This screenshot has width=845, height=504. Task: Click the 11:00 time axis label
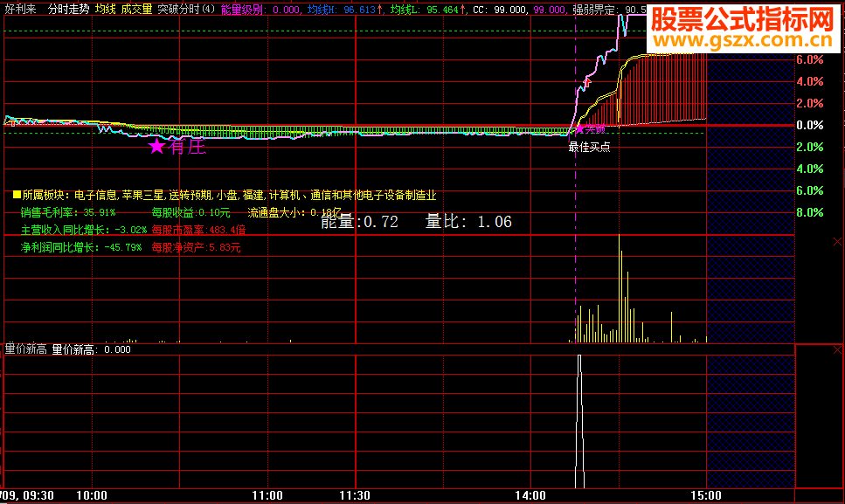click(267, 495)
